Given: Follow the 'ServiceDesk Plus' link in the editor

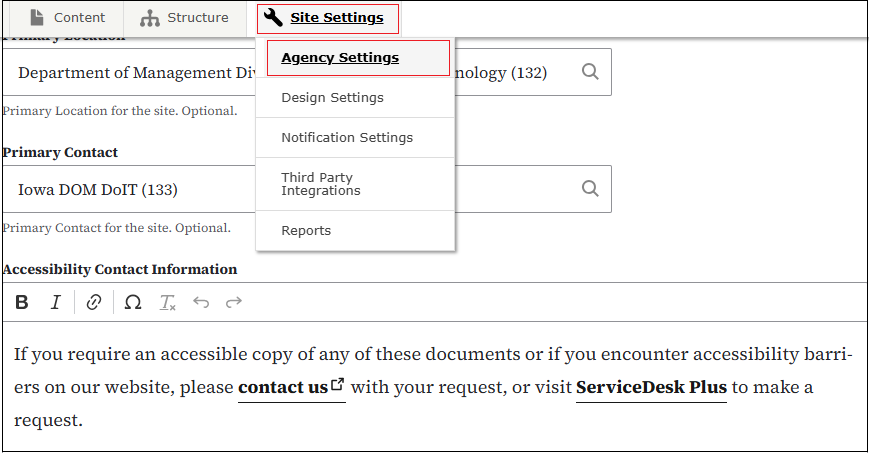Looking at the screenshot, I should click(651, 387).
